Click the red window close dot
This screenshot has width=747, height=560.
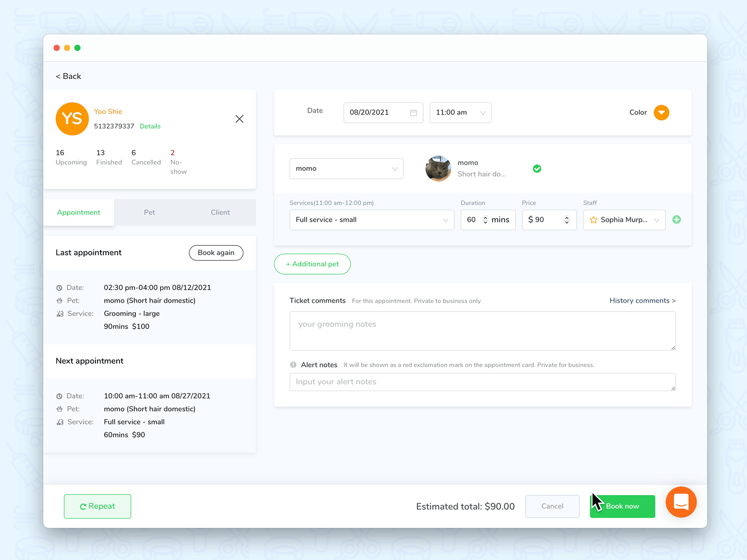57,48
